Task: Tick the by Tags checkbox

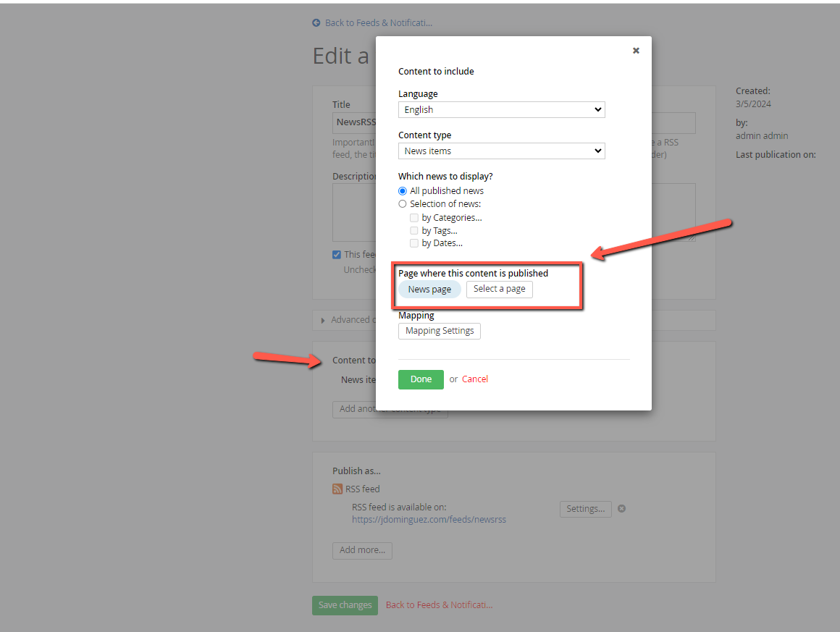Action: point(414,231)
